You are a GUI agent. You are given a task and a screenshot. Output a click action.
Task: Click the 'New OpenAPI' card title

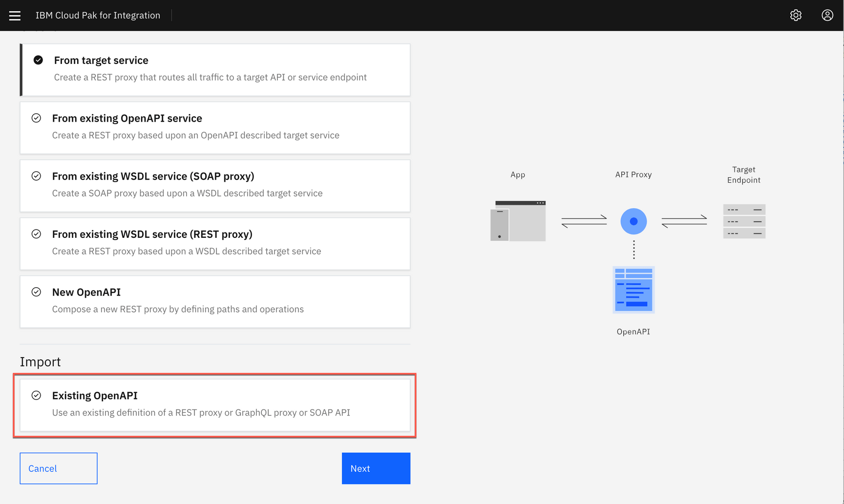coord(86,292)
